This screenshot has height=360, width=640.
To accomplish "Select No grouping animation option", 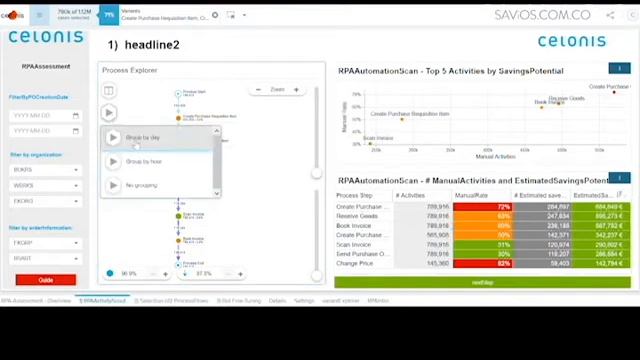I will tap(157, 185).
